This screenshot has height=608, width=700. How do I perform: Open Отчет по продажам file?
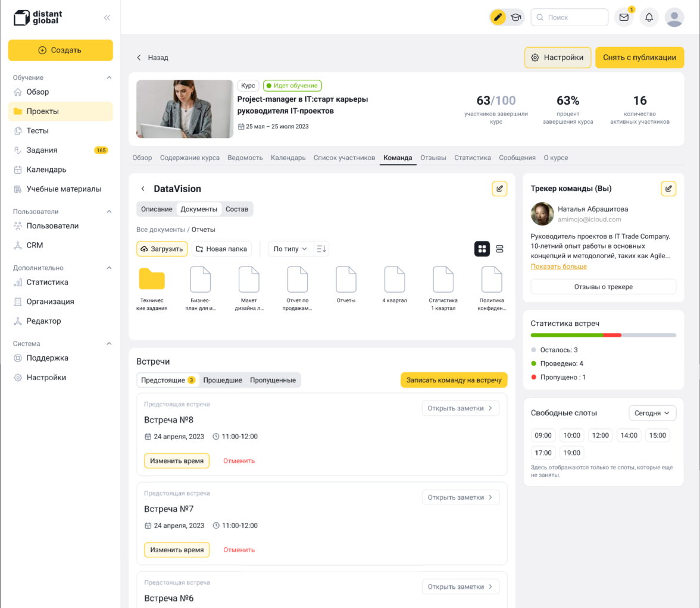click(298, 289)
